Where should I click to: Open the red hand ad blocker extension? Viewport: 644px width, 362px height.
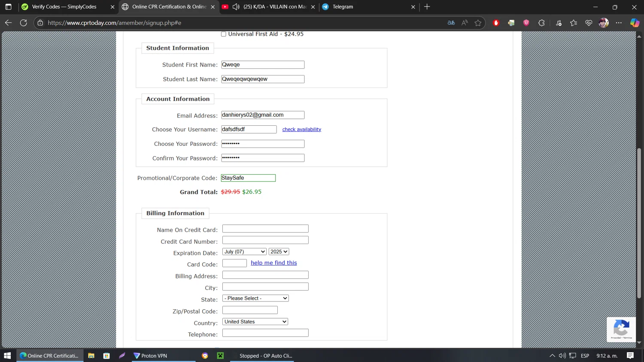(496, 23)
